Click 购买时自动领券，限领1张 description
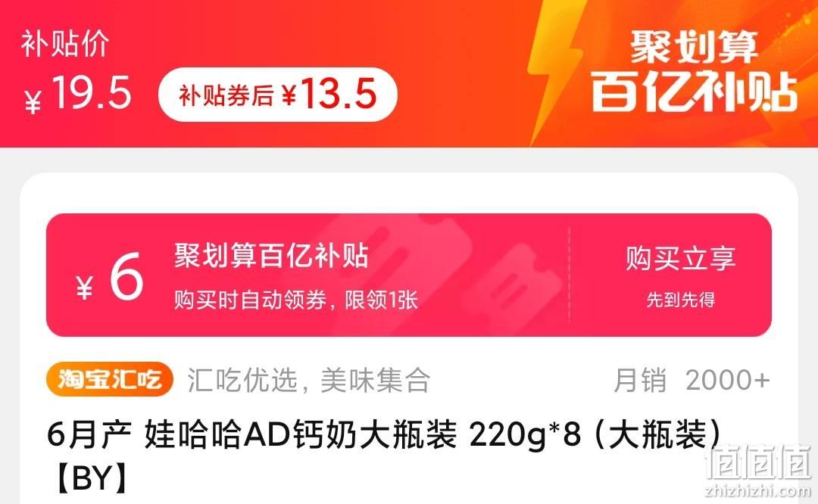Screen dimensions: 818x504 tap(296, 300)
